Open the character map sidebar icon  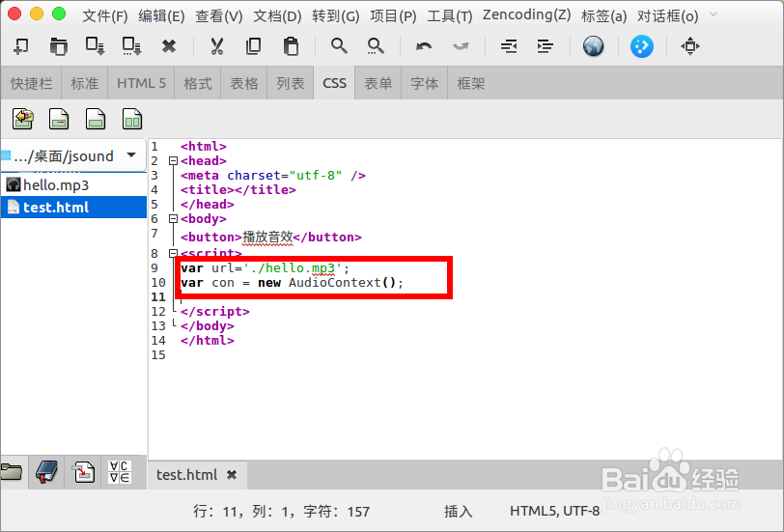pyautogui.click(x=120, y=471)
